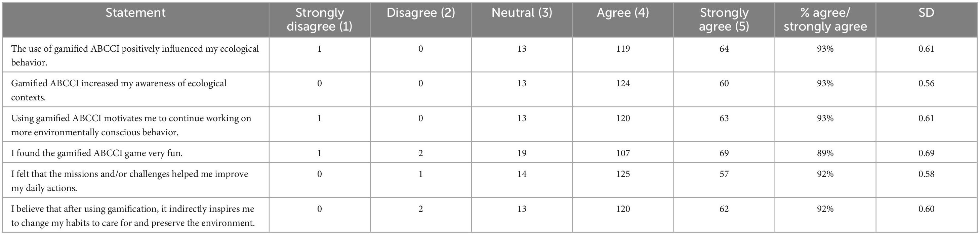This screenshot has width=980, height=235.
Task: Click the 'Strongly disagree (1)' column header
Action: (319, 19)
